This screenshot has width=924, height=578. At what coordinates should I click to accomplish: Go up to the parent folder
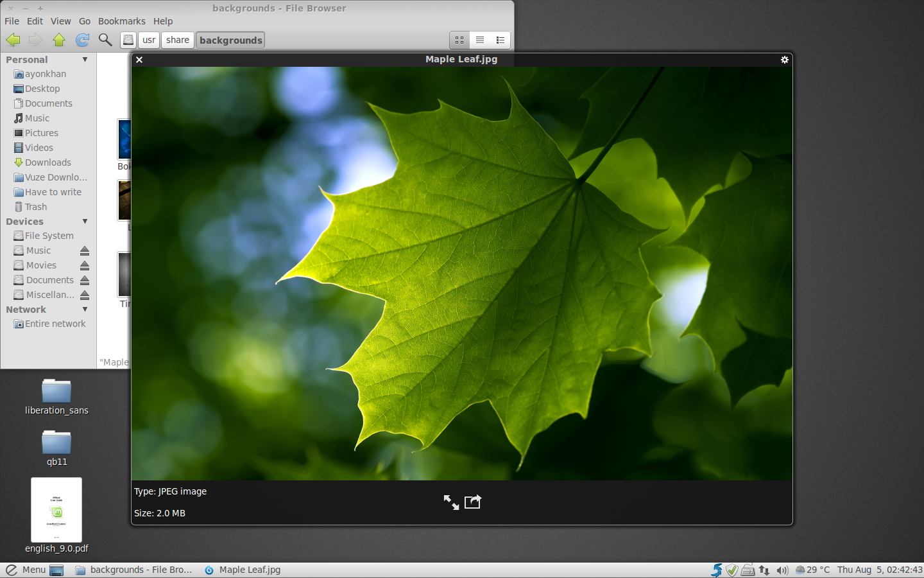[x=59, y=40]
